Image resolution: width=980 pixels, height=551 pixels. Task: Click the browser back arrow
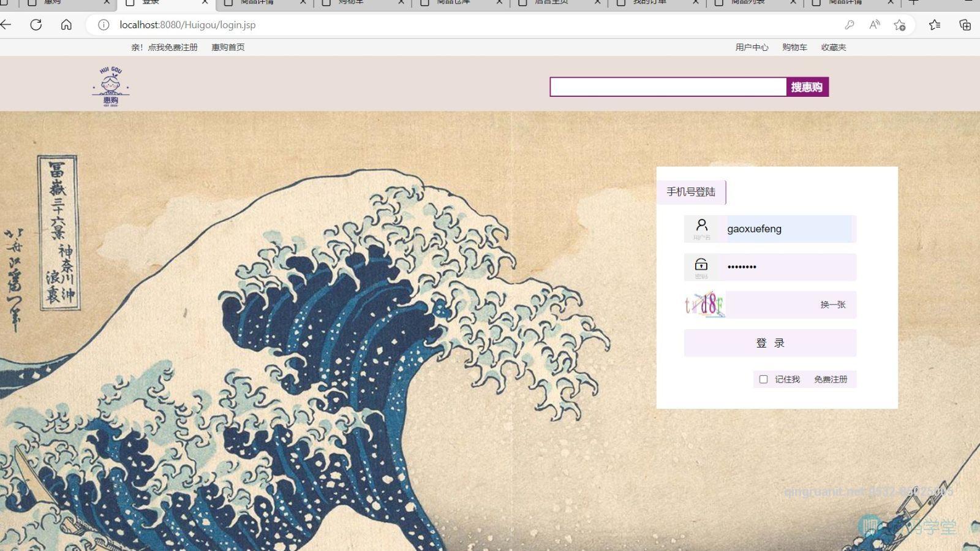[x=6, y=25]
